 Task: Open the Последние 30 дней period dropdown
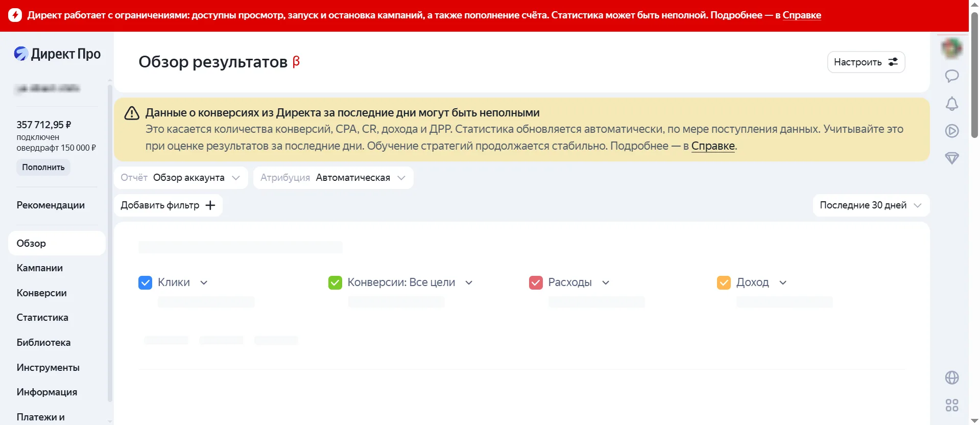(x=871, y=205)
